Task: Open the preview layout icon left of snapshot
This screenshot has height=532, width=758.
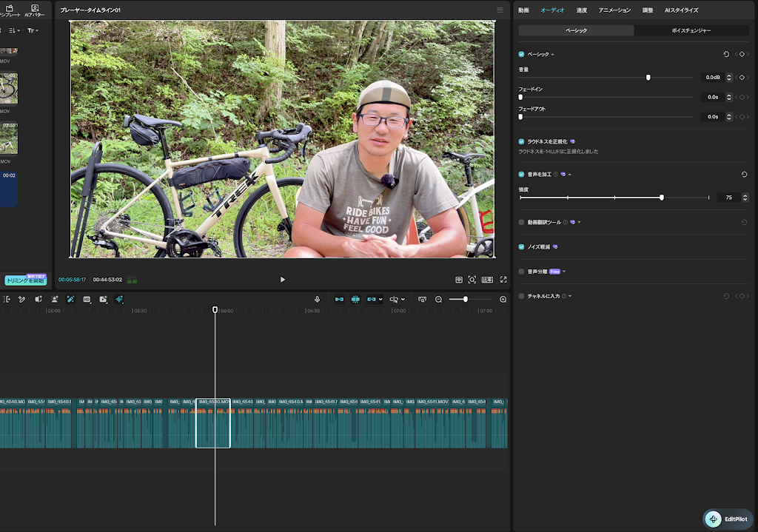Action: pos(459,279)
